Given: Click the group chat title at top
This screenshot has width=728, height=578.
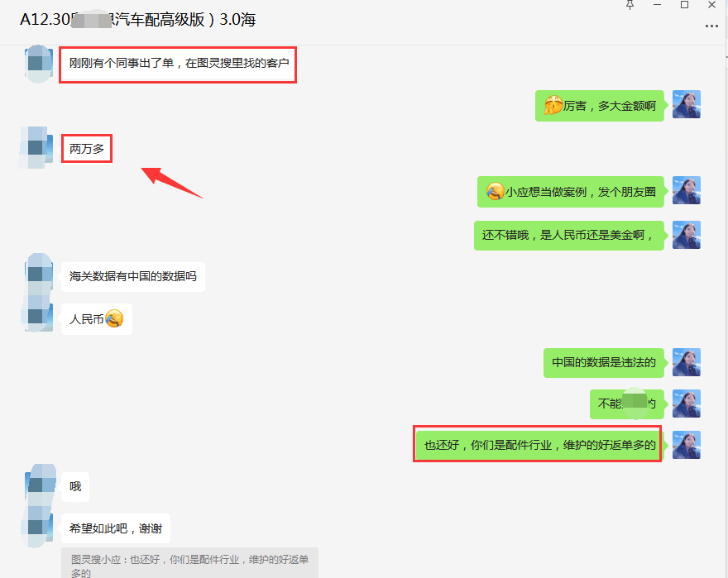Looking at the screenshot, I should point(137,20).
